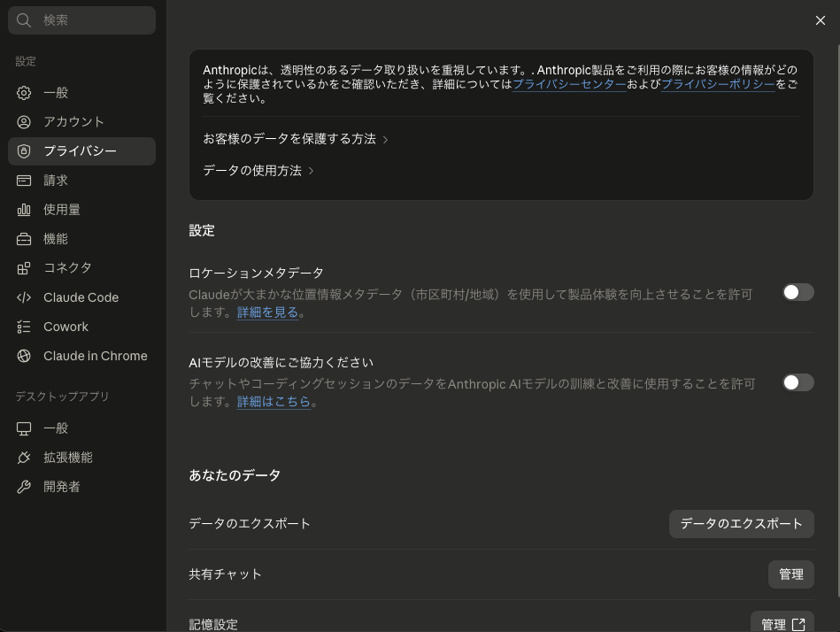Click the monitor icon beside desktop 一般
Image resolution: width=840 pixels, height=632 pixels.
24,428
